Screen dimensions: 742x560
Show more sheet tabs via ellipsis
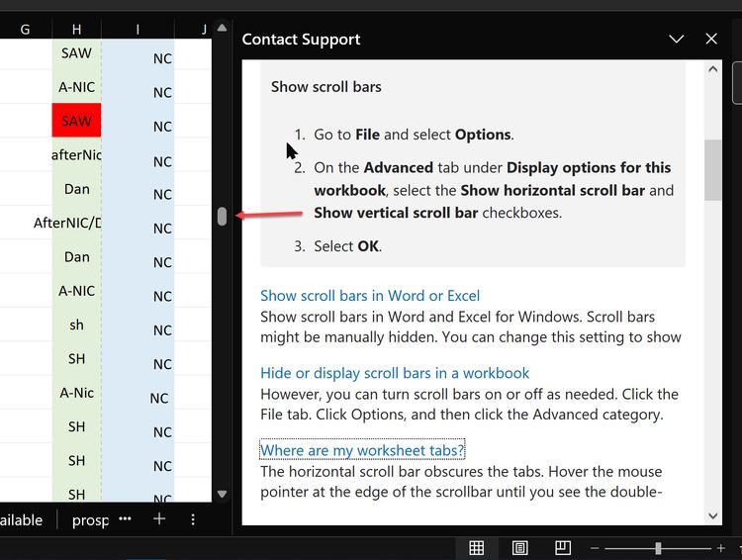tap(125, 518)
